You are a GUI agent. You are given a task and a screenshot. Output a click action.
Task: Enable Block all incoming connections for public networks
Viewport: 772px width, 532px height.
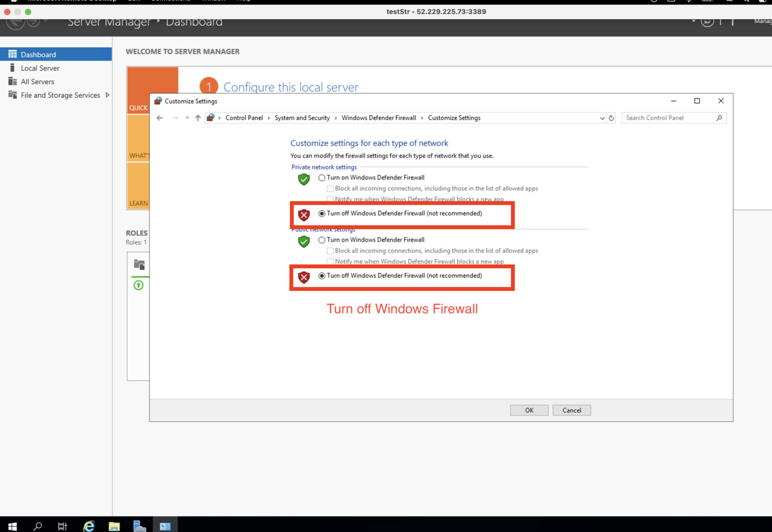pyautogui.click(x=330, y=251)
